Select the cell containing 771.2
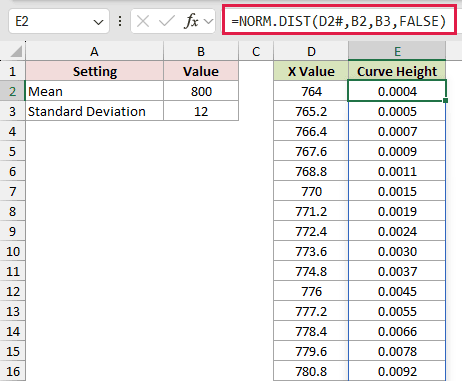This screenshot has width=462, height=381. (311, 211)
